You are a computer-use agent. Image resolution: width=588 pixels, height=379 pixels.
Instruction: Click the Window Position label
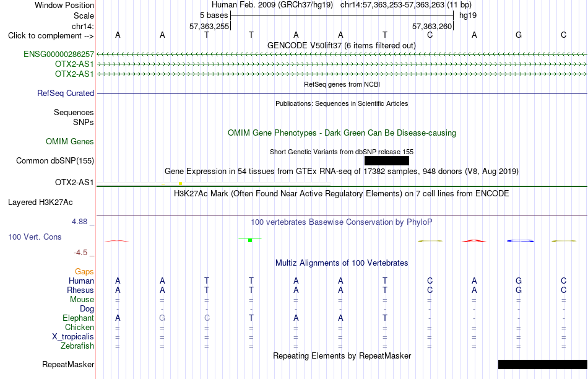click(x=64, y=5)
